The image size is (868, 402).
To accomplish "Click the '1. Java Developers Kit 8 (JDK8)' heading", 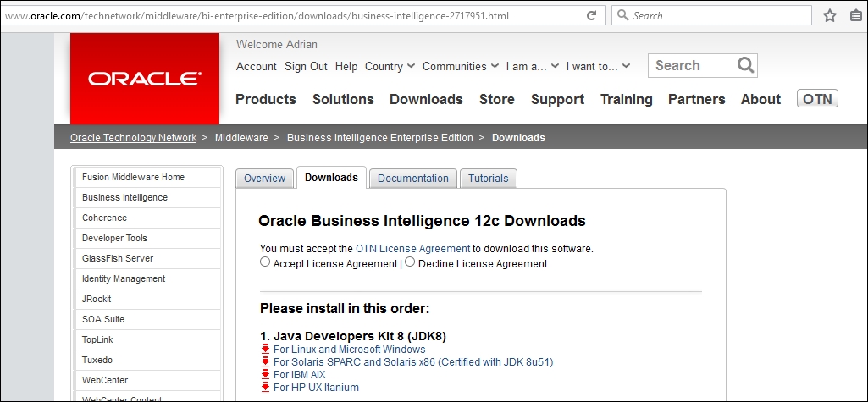I will tap(353, 336).
